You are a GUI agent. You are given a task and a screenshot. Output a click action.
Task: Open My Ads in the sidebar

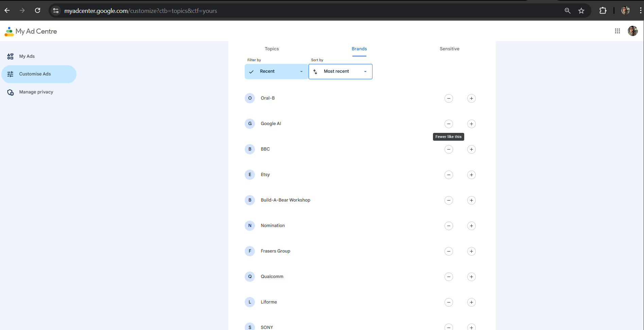tap(27, 56)
